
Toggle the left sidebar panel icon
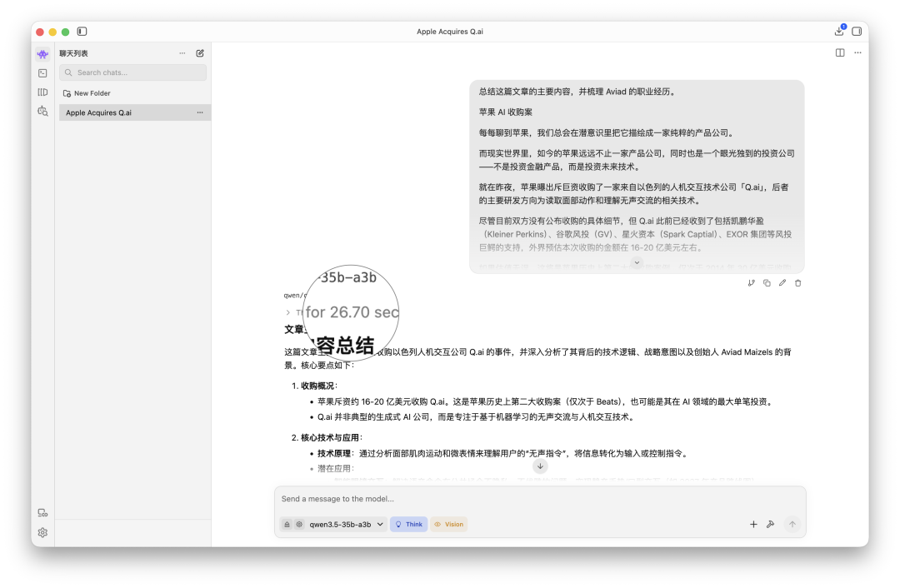82,32
